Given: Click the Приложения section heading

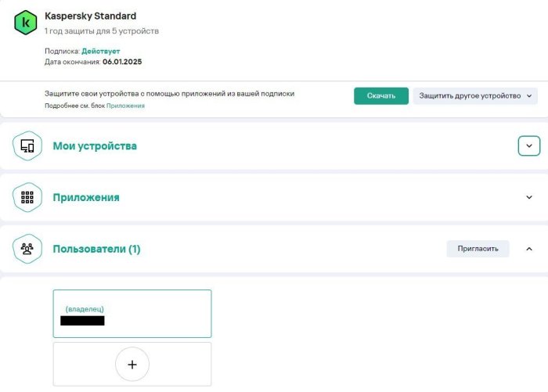Looking at the screenshot, I should [86, 197].
